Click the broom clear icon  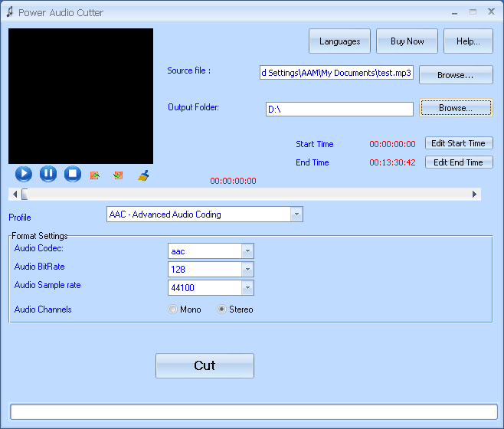[x=143, y=175]
